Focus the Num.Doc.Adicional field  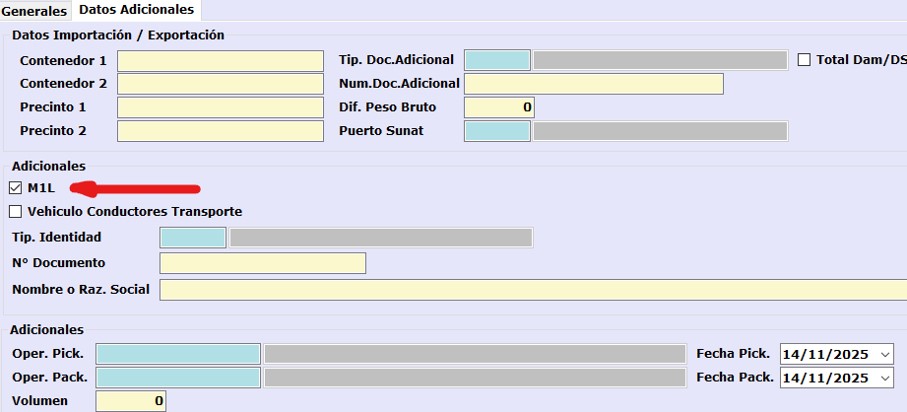click(x=593, y=84)
